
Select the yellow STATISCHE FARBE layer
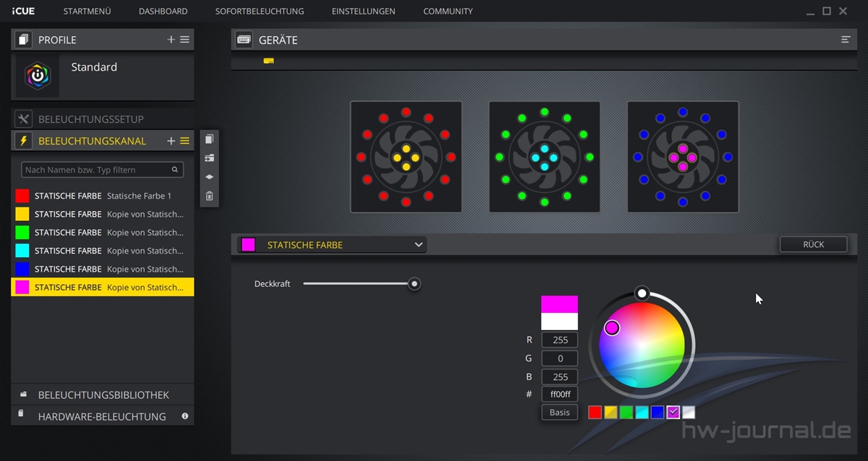click(103, 214)
